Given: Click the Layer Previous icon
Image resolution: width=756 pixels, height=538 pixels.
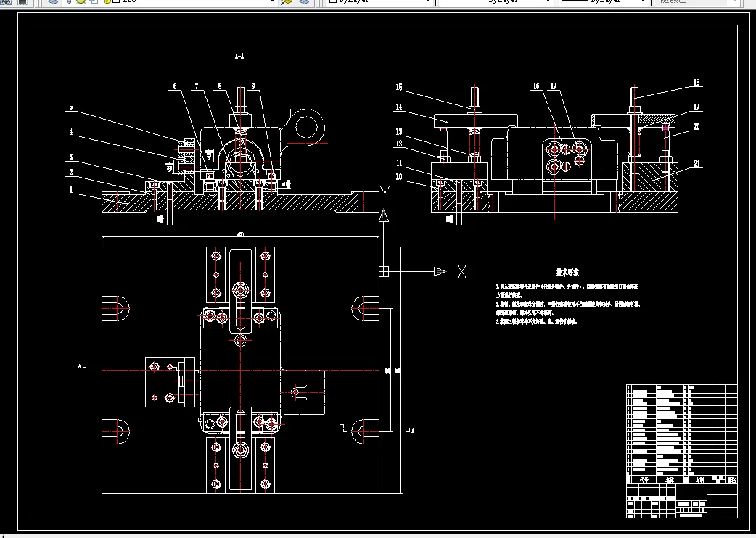Looking at the screenshot, I should pyautogui.click(x=303, y=2).
